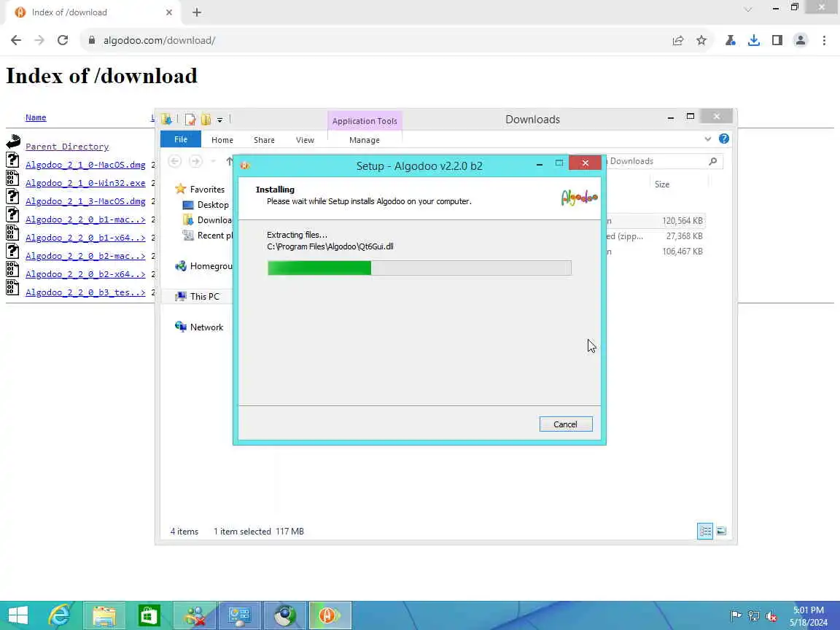Click the New folder quick access icon
Screen dimensions: 840x630
pos(206,120)
